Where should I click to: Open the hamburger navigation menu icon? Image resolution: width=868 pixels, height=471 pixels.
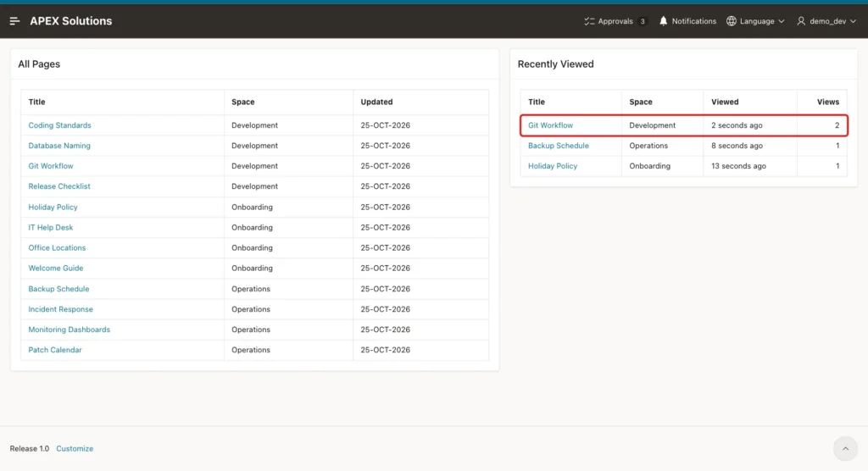tap(15, 21)
